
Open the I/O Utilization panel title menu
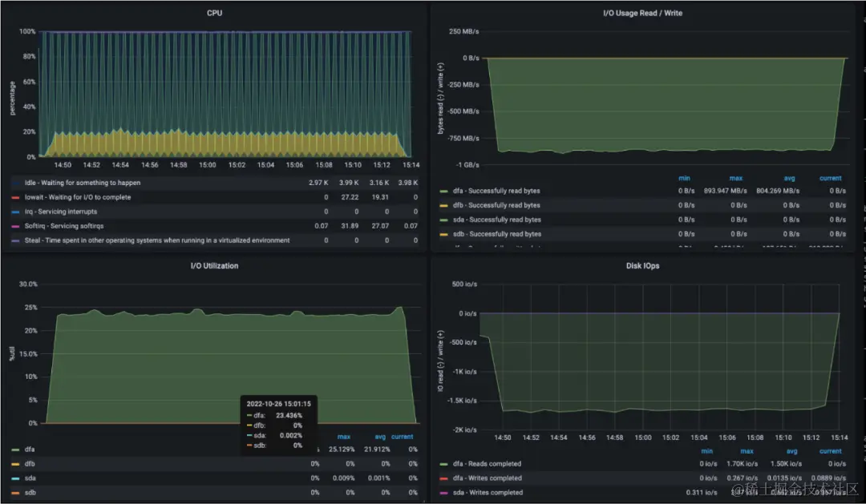pyautogui.click(x=214, y=265)
